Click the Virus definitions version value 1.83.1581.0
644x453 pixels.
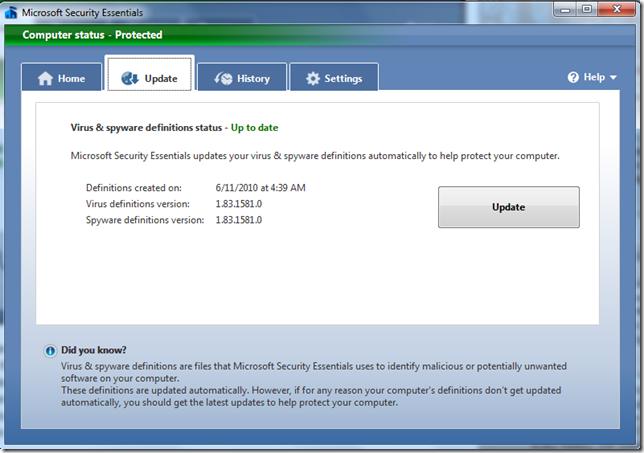[x=239, y=204]
